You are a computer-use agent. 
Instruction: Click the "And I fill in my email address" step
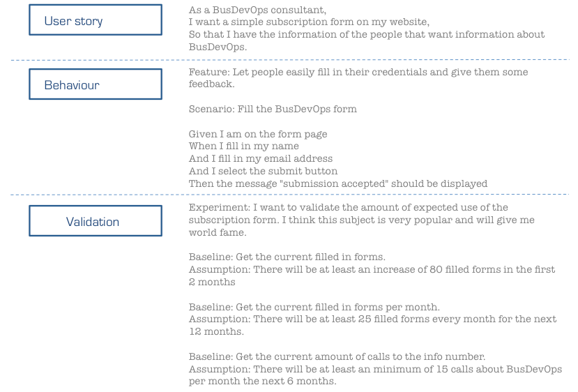click(x=261, y=159)
